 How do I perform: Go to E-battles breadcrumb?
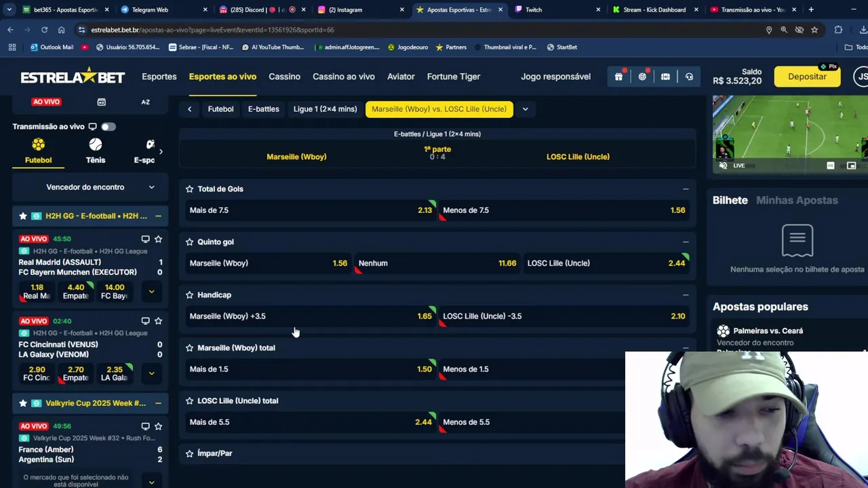click(x=263, y=109)
